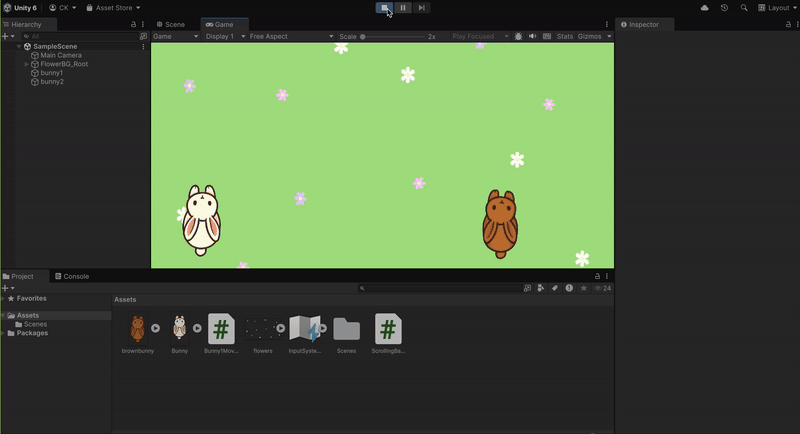800x434 pixels.
Task: Open the Game view mode dropdown
Action: [x=176, y=36]
